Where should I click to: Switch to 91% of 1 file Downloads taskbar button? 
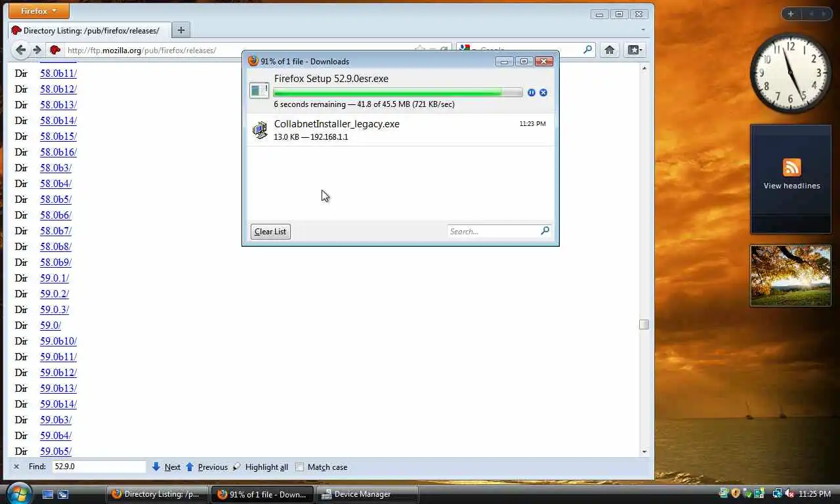(x=262, y=494)
